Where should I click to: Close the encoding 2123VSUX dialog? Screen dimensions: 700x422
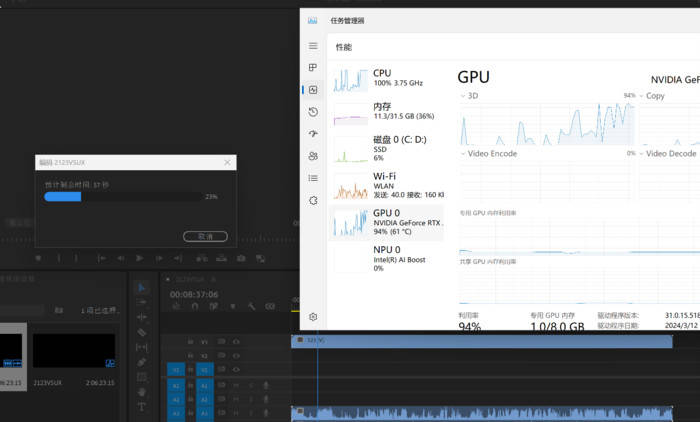tap(227, 162)
